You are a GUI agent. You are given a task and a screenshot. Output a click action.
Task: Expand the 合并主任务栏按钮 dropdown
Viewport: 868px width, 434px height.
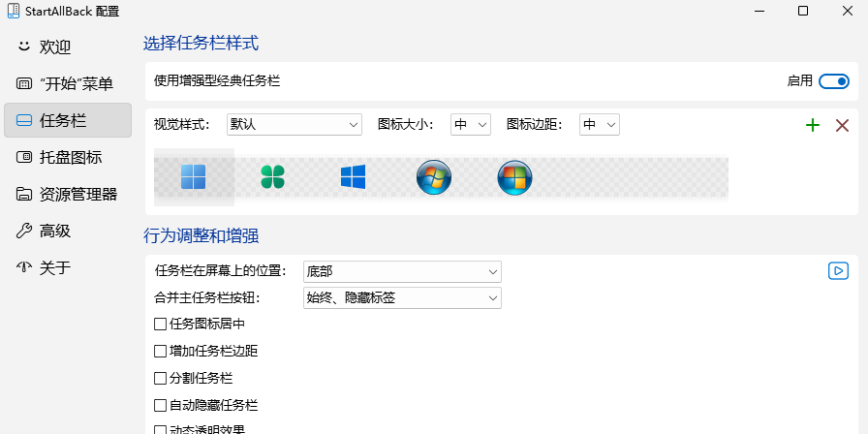click(402, 297)
